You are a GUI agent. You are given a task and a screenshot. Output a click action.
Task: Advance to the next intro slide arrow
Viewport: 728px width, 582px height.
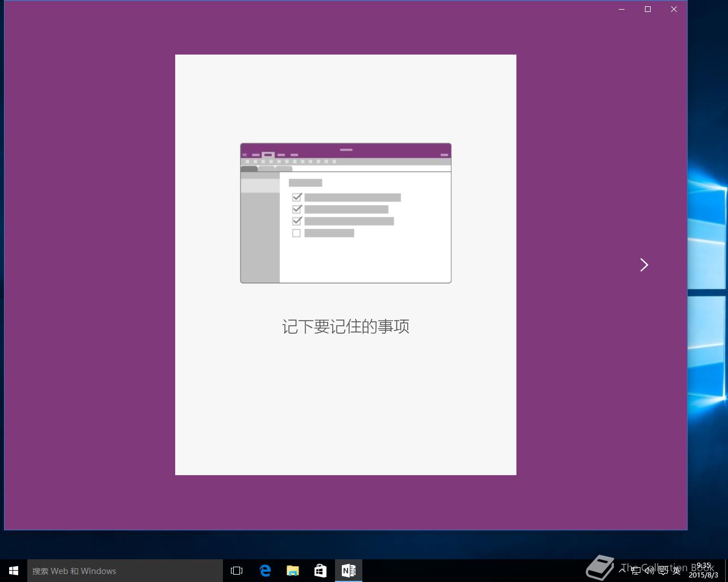644,265
